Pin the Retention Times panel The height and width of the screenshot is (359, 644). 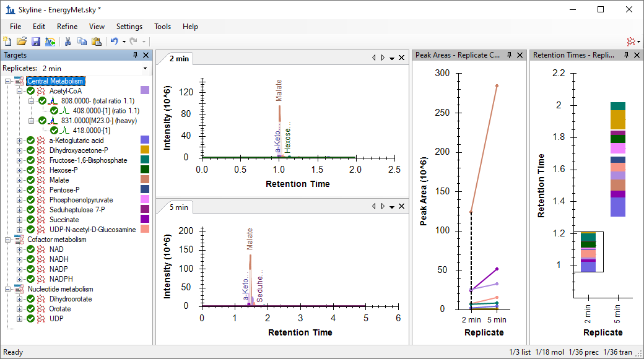coord(626,55)
